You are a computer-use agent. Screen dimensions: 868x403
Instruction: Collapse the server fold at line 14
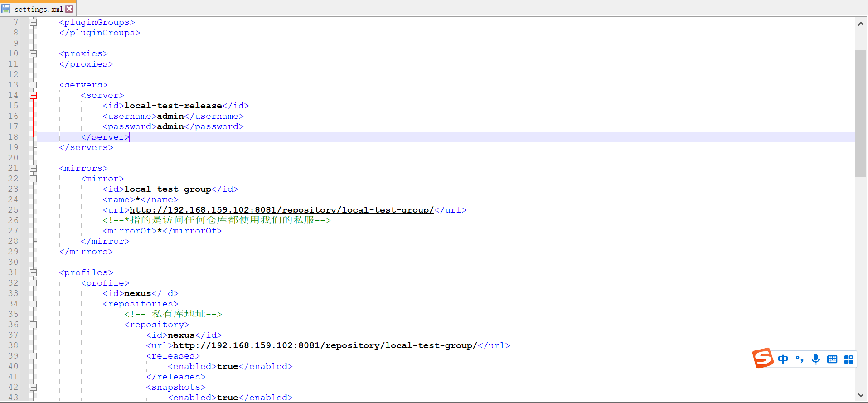click(x=33, y=95)
